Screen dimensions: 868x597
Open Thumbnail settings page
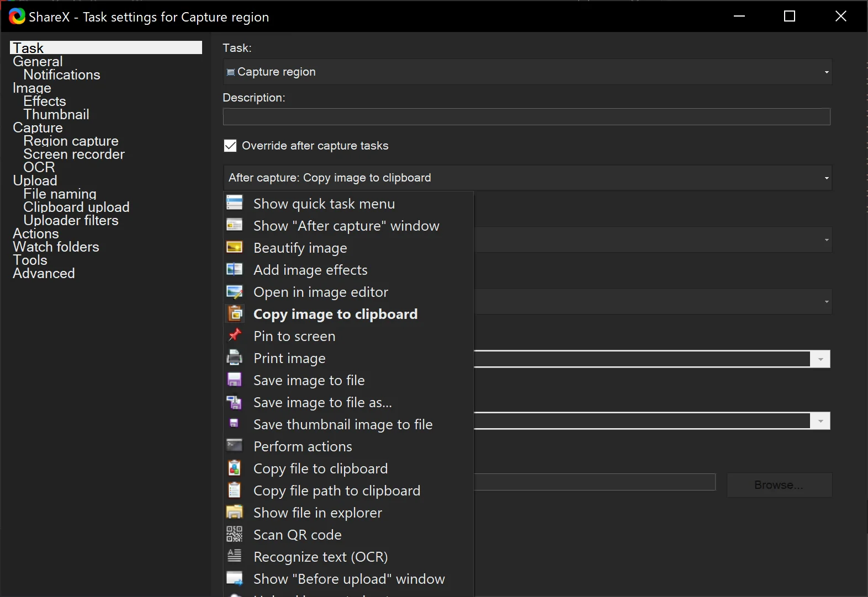(56, 114)
